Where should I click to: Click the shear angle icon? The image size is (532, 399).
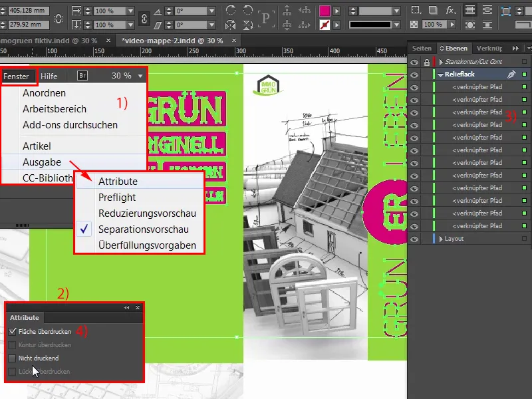pyautogui.click(x=158, y=25)
